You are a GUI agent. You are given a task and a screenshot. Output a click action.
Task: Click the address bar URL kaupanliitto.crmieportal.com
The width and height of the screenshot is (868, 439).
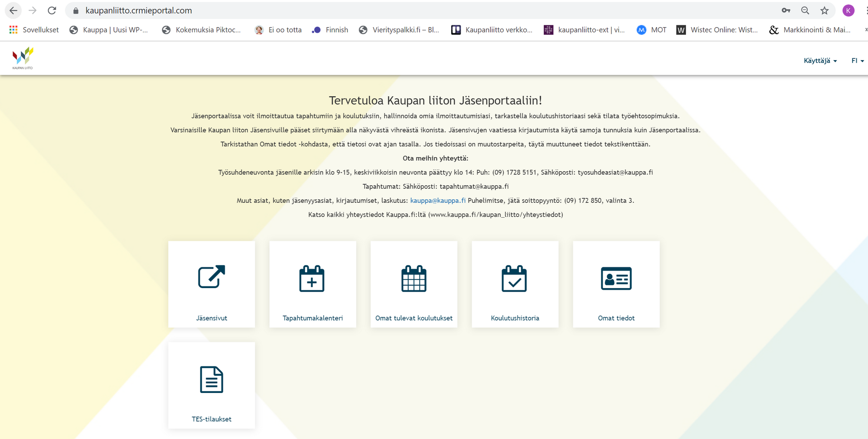pyautogui.click(x=139, y=10)
